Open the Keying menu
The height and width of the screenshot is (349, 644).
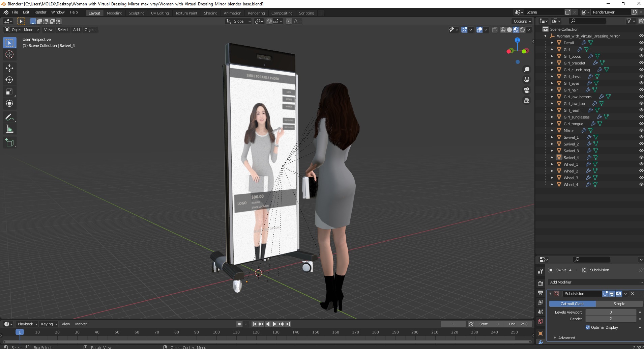pyautogui.click(x=49, y=324)
